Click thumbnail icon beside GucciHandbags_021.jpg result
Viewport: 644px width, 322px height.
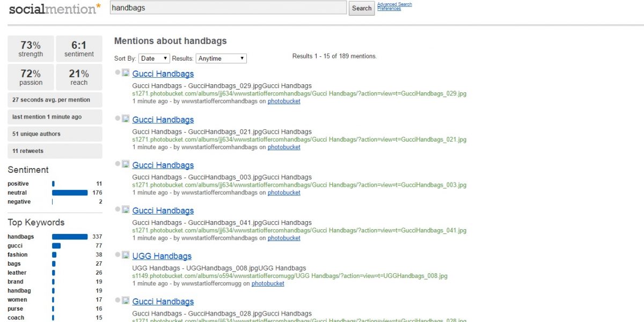pos(126,119)
